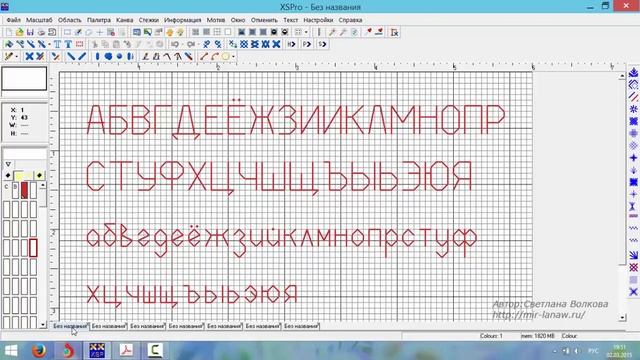Click the Print icon in toolbar
The width and height of the screenshot is (640, 360).
point(41,32)
